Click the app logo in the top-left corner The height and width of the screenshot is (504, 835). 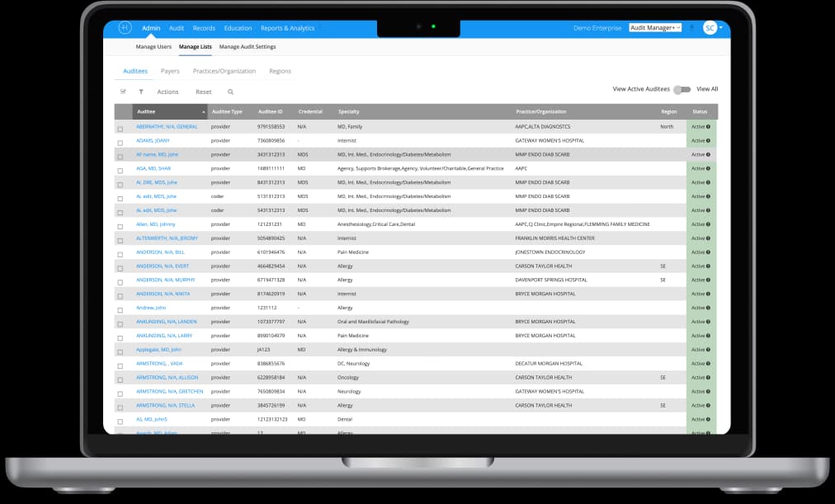pyautogui.click(x=125, y=28)
